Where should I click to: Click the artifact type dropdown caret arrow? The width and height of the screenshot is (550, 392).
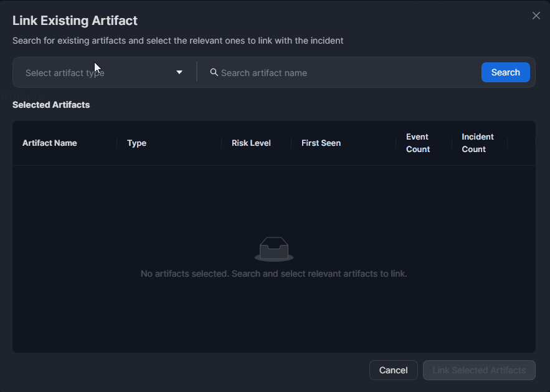(x=179, y=72)
